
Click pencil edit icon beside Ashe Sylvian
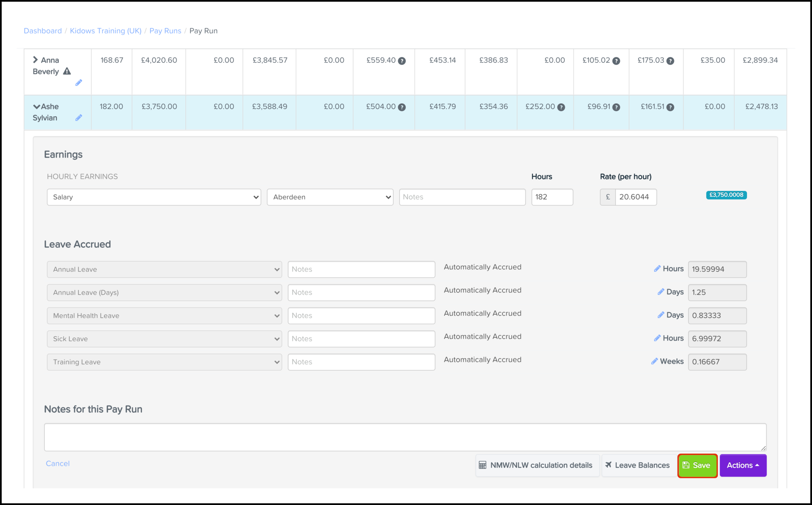pos(79,118)
